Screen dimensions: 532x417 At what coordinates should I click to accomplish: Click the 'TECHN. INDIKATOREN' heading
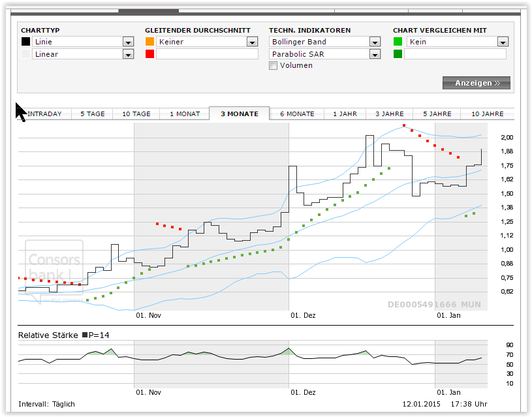pyautogui.click(x=310, y=30)
